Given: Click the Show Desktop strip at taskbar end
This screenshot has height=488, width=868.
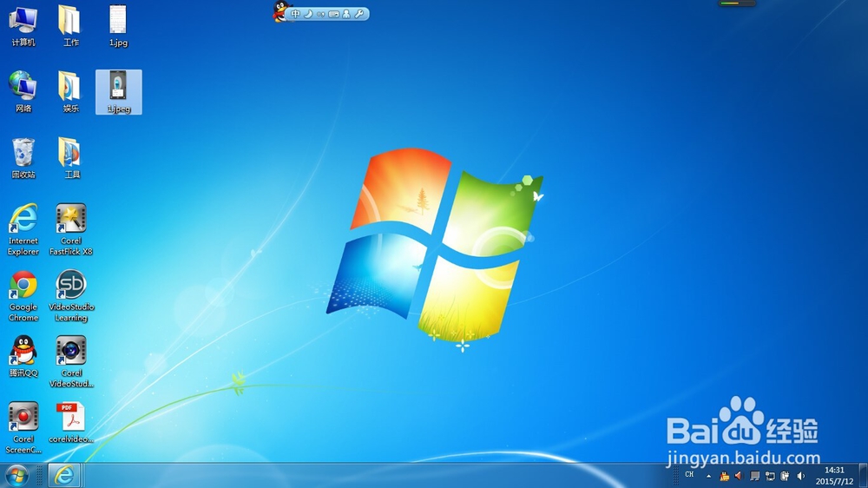Looking at the screenshot, I should 863,476.
